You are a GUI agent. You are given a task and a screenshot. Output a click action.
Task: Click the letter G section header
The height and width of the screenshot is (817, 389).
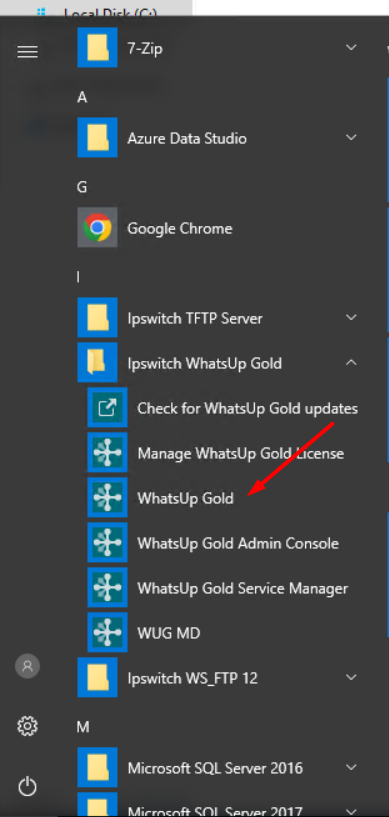tap(82, 187)
